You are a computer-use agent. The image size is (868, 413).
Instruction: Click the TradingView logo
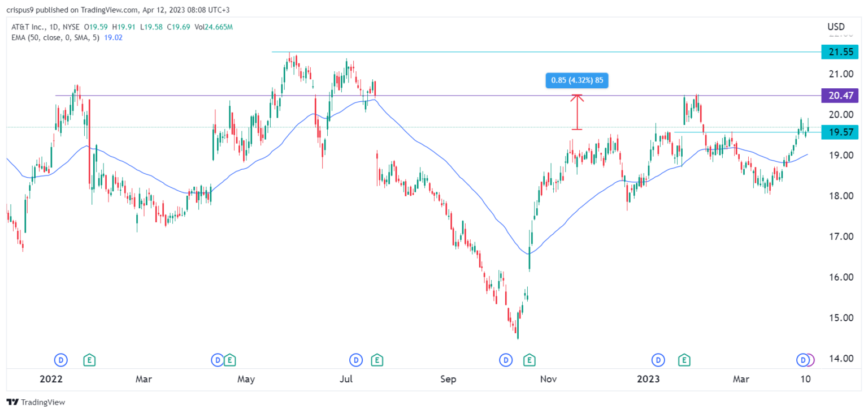coord(36,402)
